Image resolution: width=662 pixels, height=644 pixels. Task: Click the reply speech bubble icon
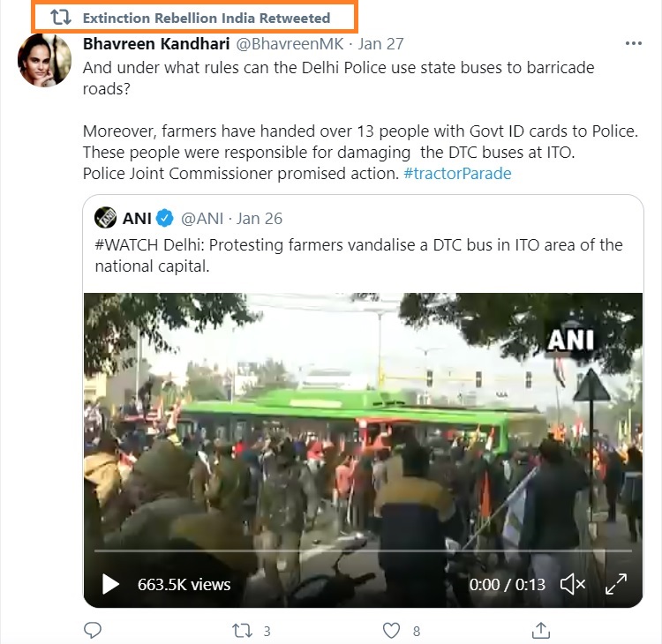point(93,630)
